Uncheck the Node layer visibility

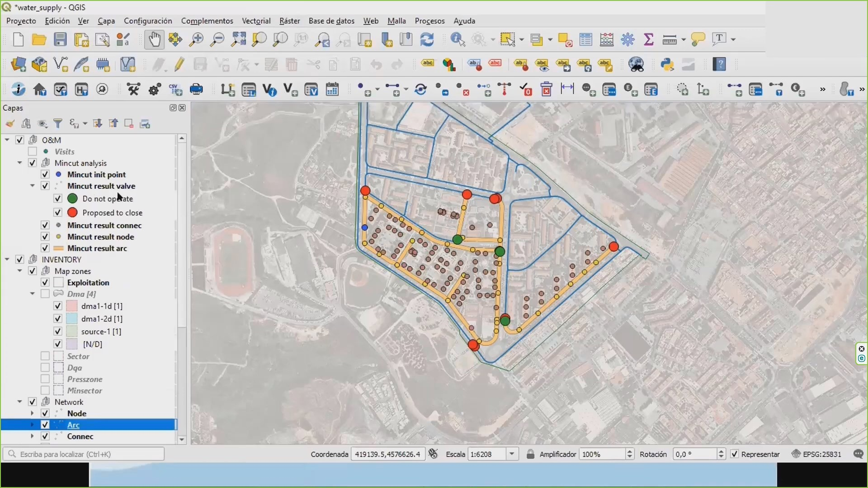45,413
